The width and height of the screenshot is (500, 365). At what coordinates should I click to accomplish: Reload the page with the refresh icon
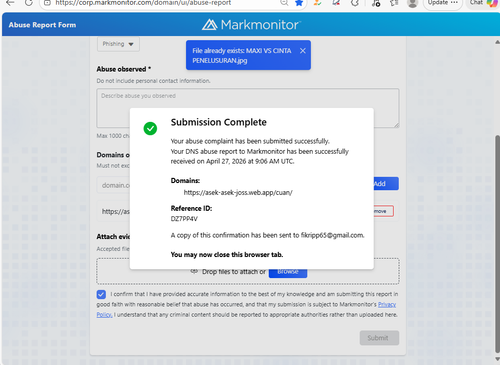click(x=29, y=3)
